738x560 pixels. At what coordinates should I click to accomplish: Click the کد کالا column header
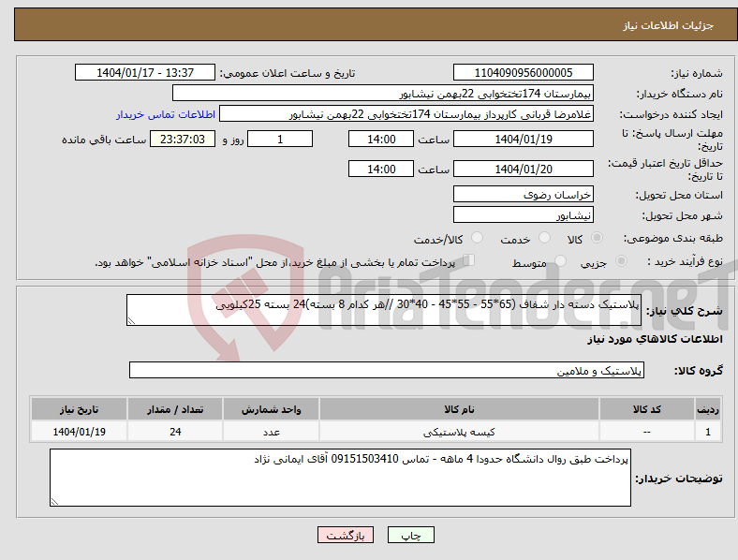click(647, 409)
